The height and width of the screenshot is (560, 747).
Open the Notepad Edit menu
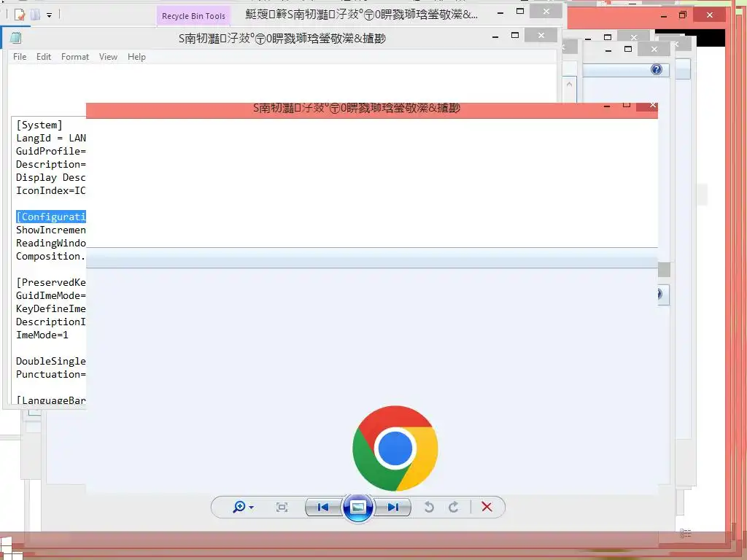click(x=43, y=57)
